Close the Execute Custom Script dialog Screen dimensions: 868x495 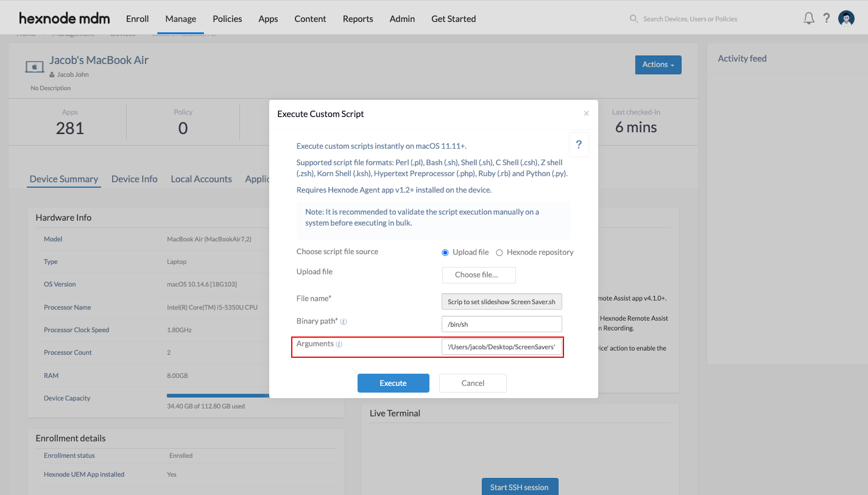[x=586, y=113]
